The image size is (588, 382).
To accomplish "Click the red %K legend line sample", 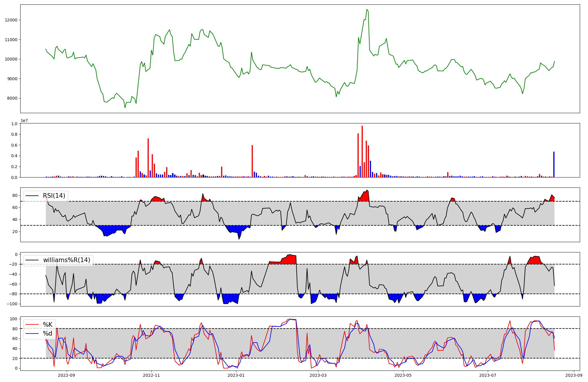I will coord(32,324).
